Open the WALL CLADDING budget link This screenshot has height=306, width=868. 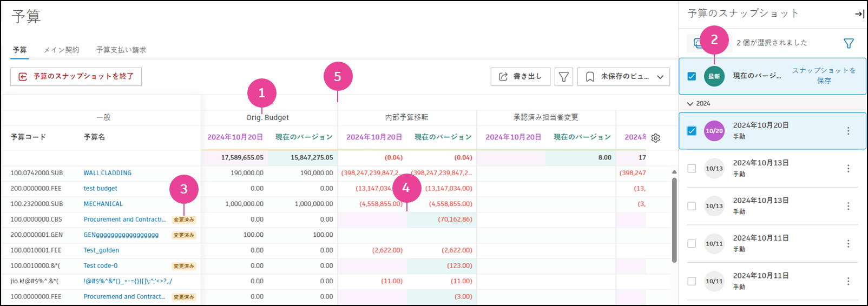click(x=108, y=173)
